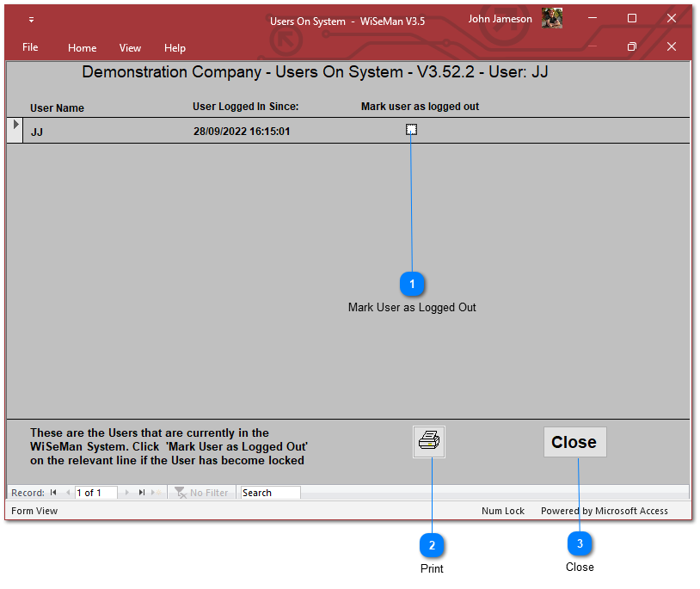Open the View tab
The image size is (700, 589).
point(130,48)
